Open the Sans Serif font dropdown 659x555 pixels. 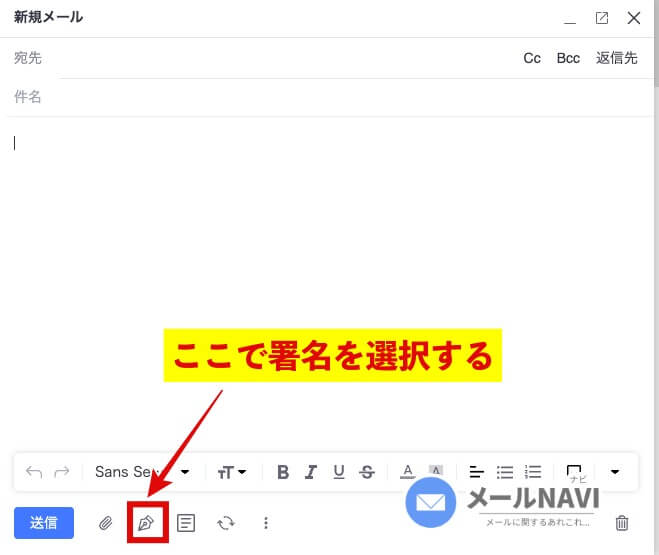pyautogui.click(x=142, y=472)
